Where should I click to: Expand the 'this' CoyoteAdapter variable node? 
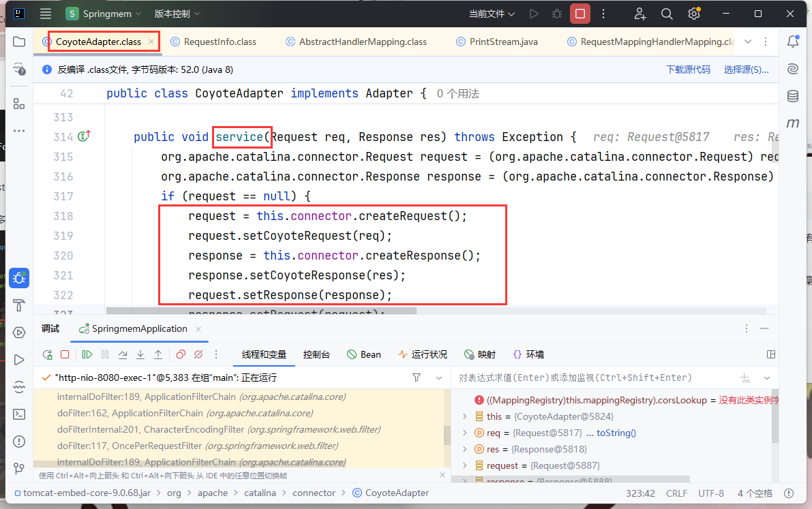pyautogui.click(x=465, y=416)
